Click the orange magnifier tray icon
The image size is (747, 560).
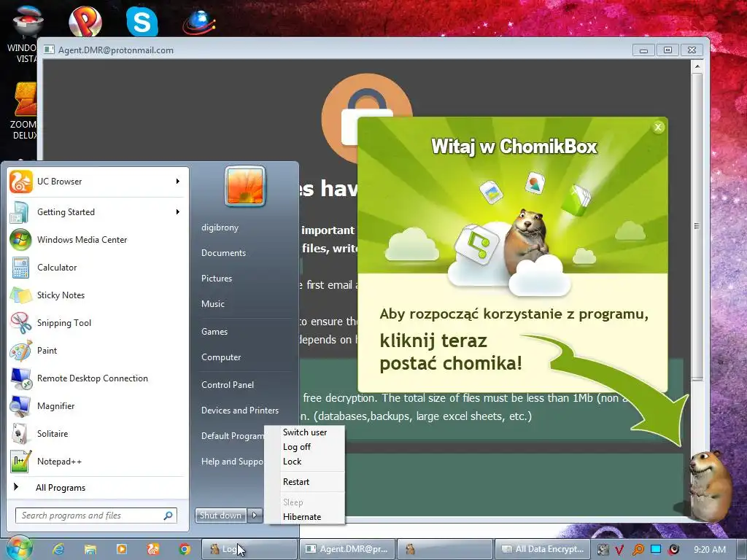pyautogui.click(x=638, y=550)
